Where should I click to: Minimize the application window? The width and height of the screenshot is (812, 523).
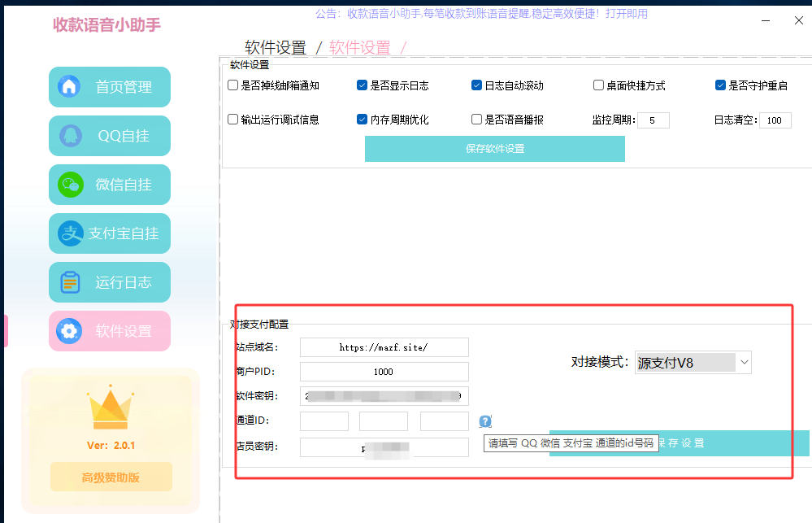[766, 20]
